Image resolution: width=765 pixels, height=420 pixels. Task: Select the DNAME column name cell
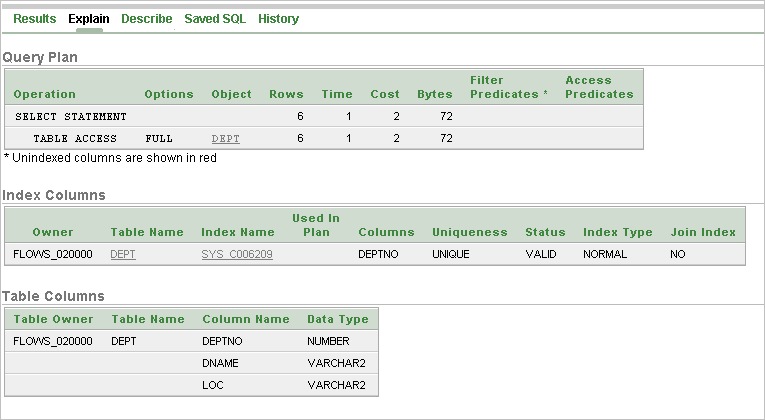pyautogui.click(x=220, y=363)
